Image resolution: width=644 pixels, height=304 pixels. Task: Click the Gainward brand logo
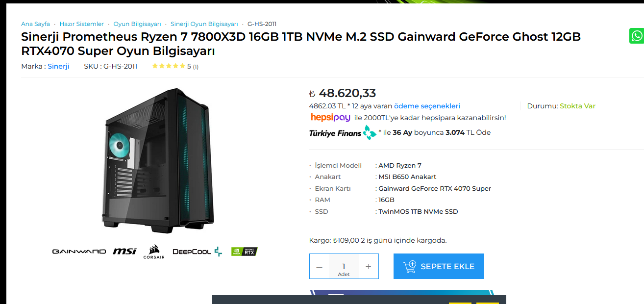pyautogui.click(x=79, y=252)
